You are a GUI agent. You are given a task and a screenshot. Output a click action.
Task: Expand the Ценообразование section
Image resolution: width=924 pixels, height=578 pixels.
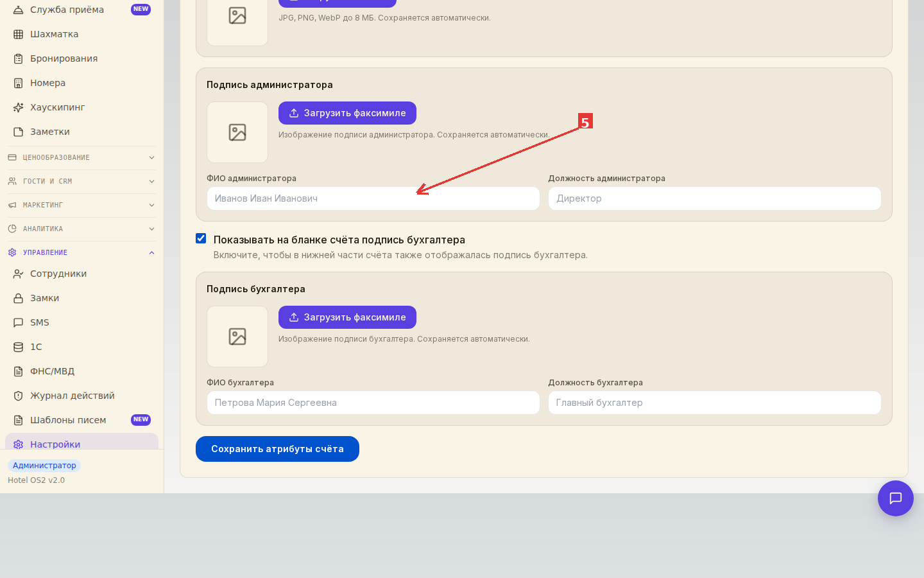coord(81,157)
